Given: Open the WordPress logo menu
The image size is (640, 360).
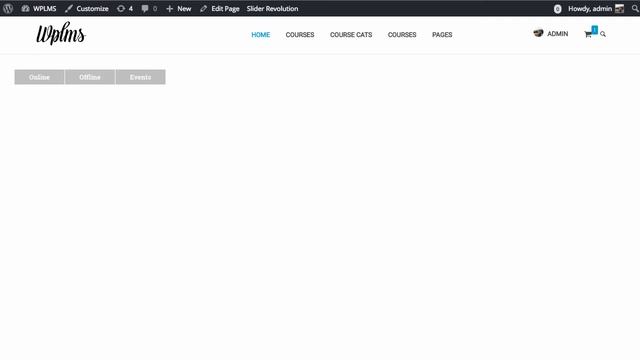Looking at the screenshot, I should [8, 8].
